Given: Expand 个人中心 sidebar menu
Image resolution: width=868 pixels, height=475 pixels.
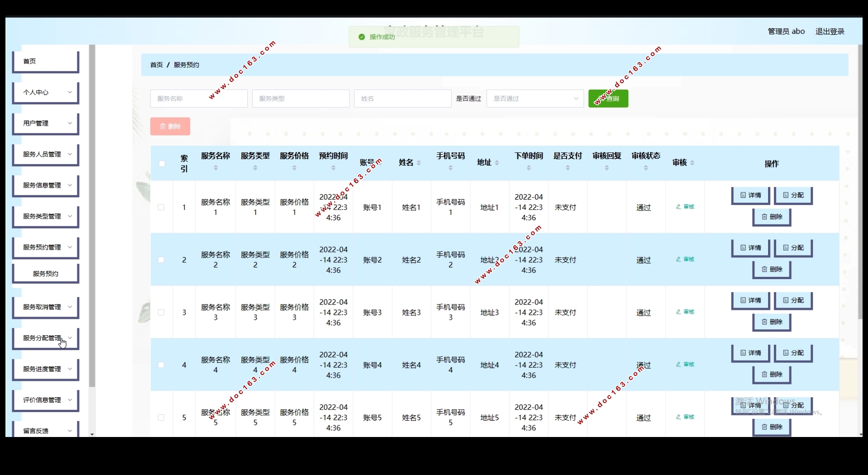Looking at the screenshot, I should click(46, 92).
